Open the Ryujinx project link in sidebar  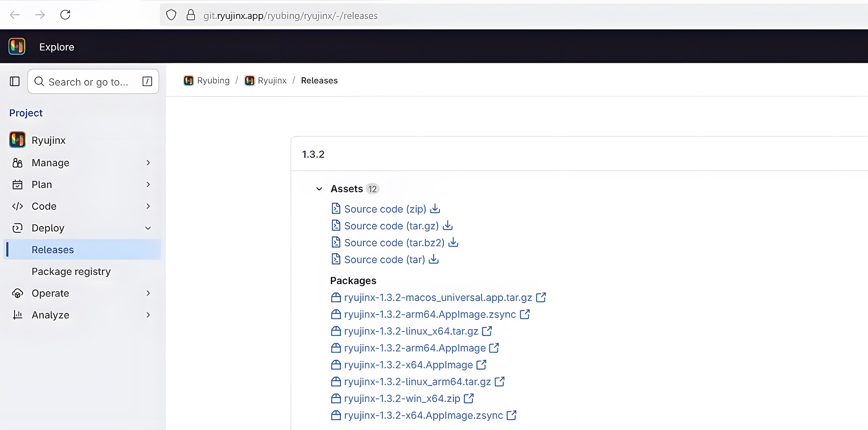pos(48,140)
